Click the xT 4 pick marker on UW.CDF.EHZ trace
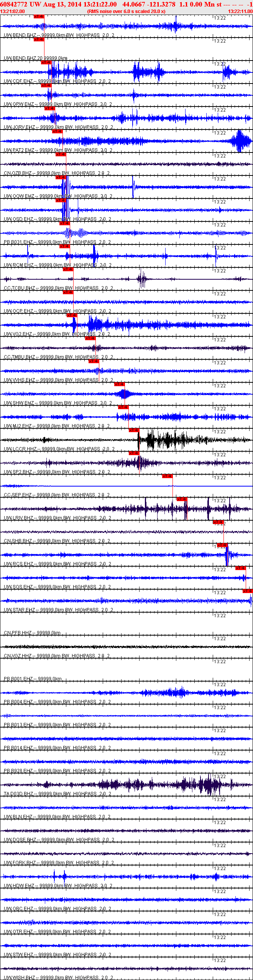This screenshot has height=980, width=253. click(x=46, y=62)
